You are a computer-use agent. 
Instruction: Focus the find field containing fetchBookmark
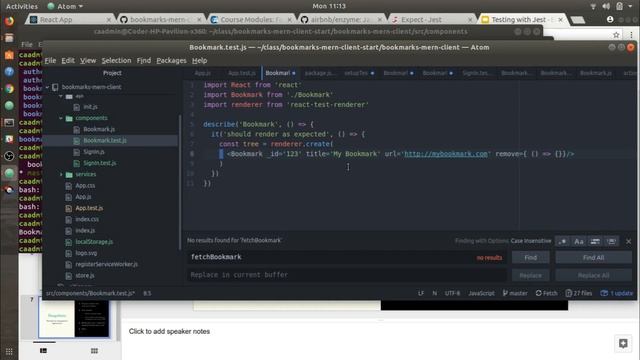point(347,257)
